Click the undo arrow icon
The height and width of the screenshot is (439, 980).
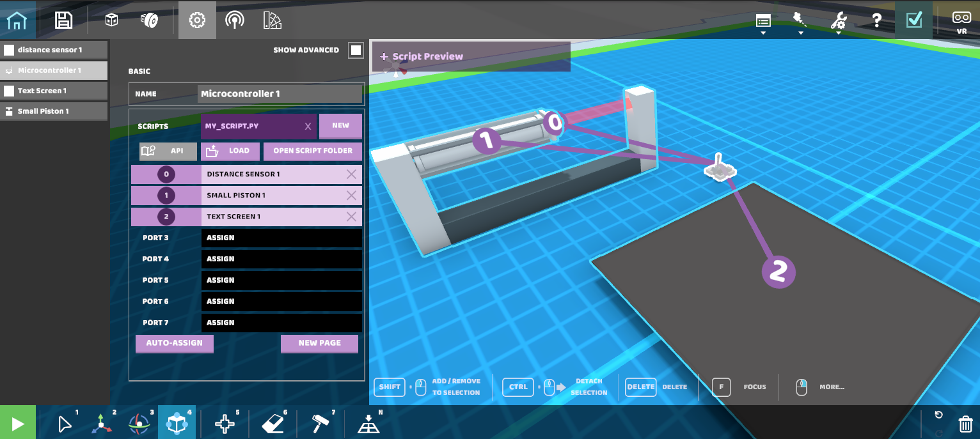tap(938, 415)
